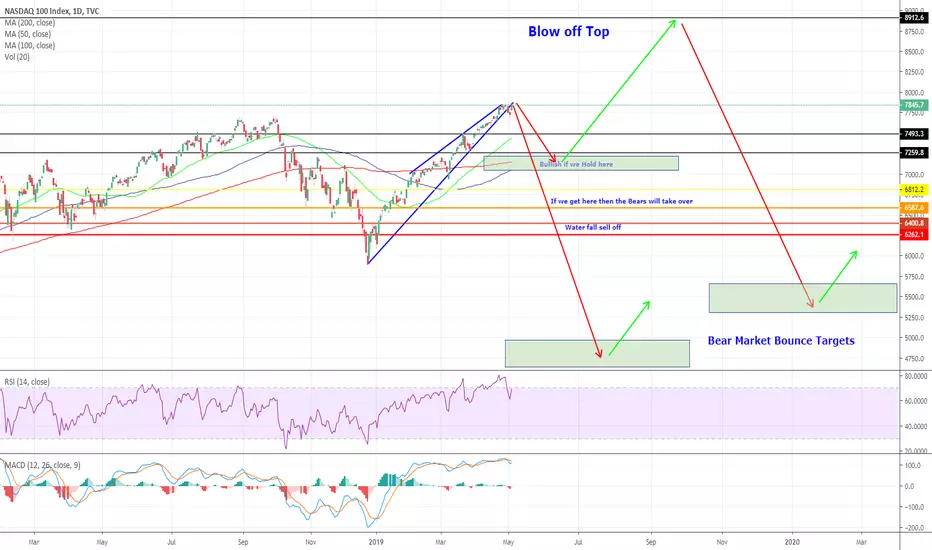932x550 pixels.
Task: Select the Bear Market Bounce Targets annotation
Action: pyautogui.click(x=781, y=341)
